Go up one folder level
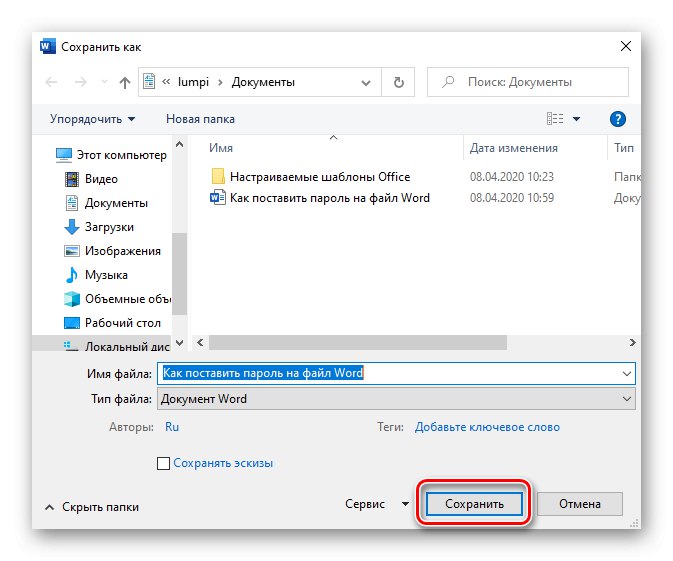Screen dimensions: 673x561 pos(124,82)
